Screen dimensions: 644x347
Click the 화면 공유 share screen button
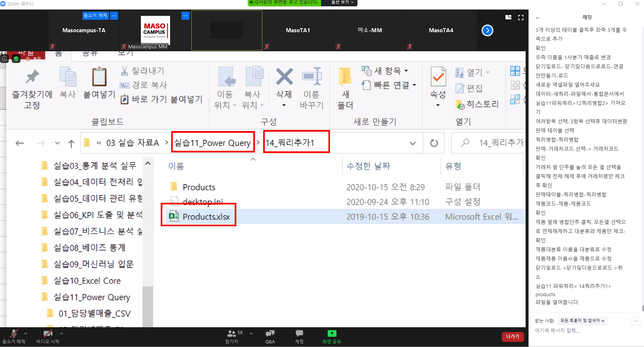pyautogui.click(x=331, y=336)
